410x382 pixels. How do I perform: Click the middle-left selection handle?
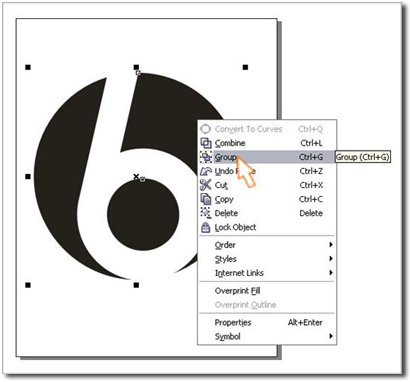pyautogui.click(x=28, y=176)
